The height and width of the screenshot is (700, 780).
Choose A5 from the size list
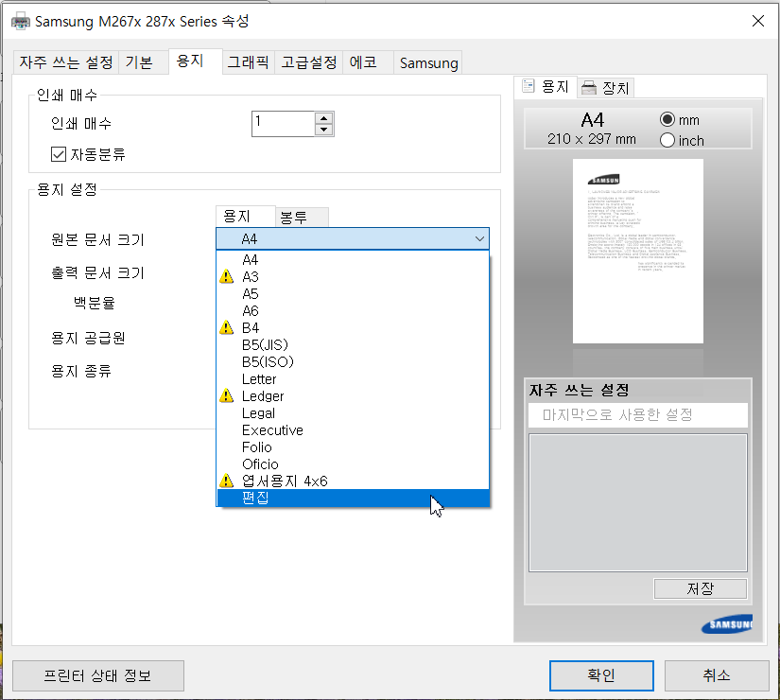(x=353, y=294)
